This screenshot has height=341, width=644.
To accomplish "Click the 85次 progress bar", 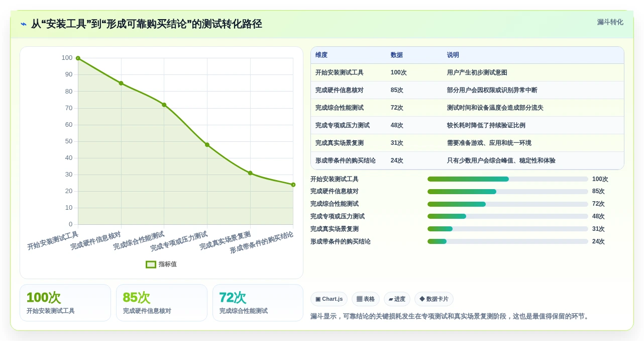I will click(508, 192).
